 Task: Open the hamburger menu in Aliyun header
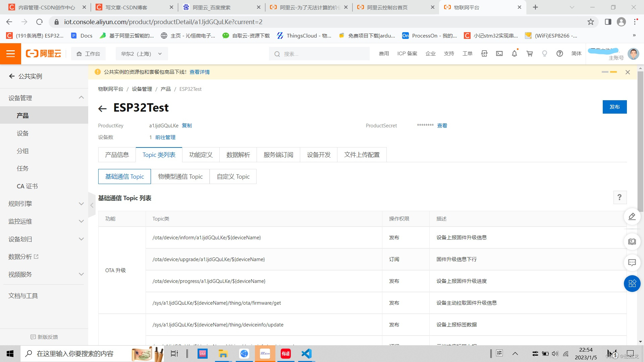10,54
